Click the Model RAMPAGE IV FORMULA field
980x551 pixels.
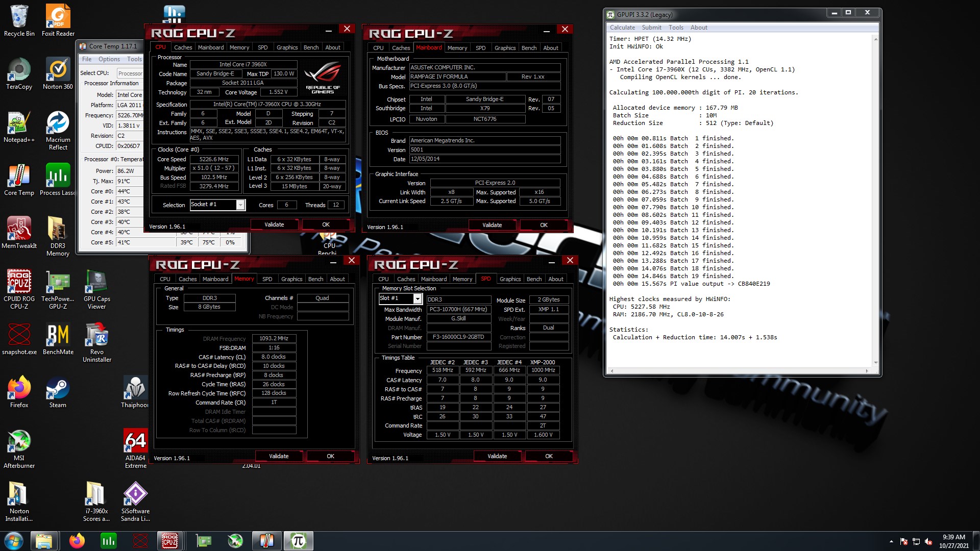[x=457, y=77]
